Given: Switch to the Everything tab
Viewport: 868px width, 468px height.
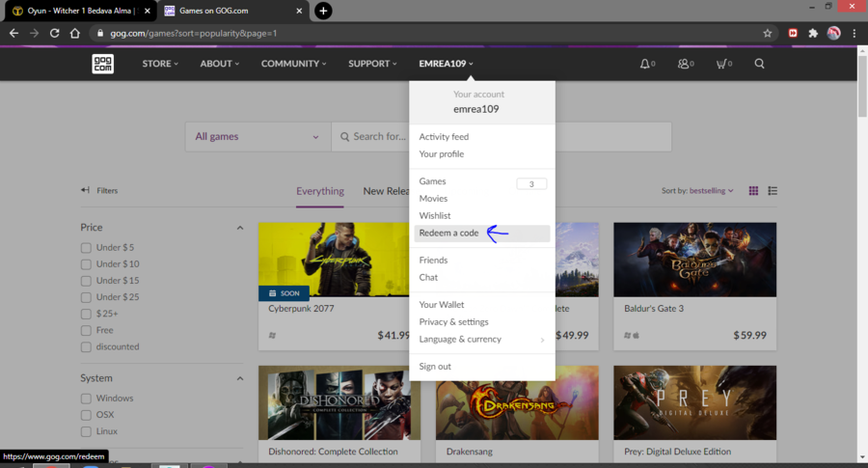Looking at the screenshot, I should [320, 191].
